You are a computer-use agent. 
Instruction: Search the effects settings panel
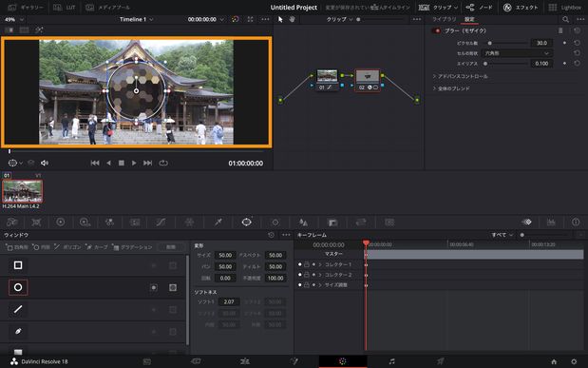(x=565, y=19)
